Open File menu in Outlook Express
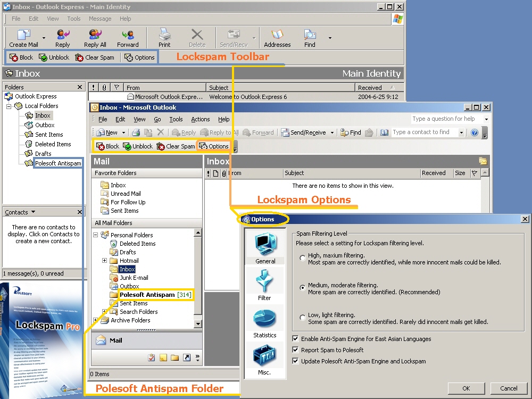Screen dimensions: 532x399 click(16, 19)
